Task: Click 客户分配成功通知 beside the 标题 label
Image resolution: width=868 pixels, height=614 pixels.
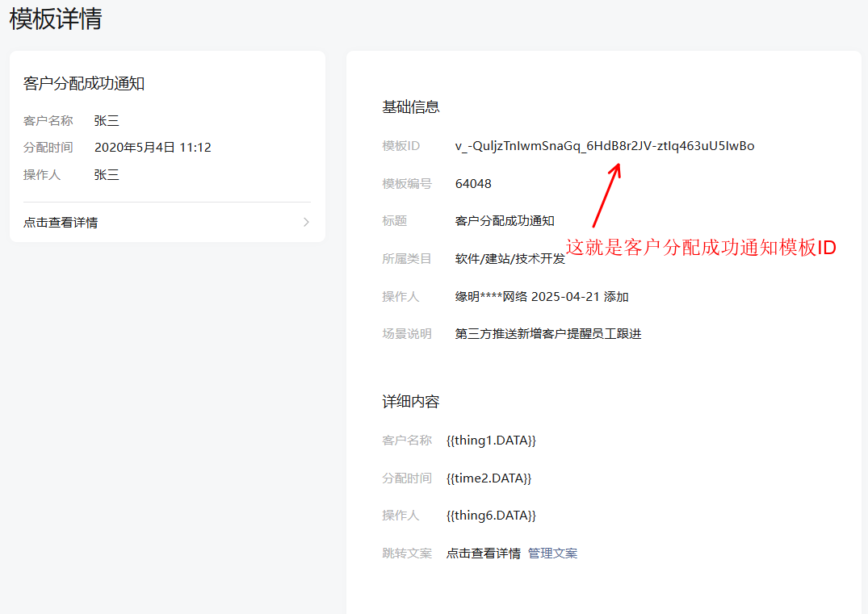Action: pos(505,221)
